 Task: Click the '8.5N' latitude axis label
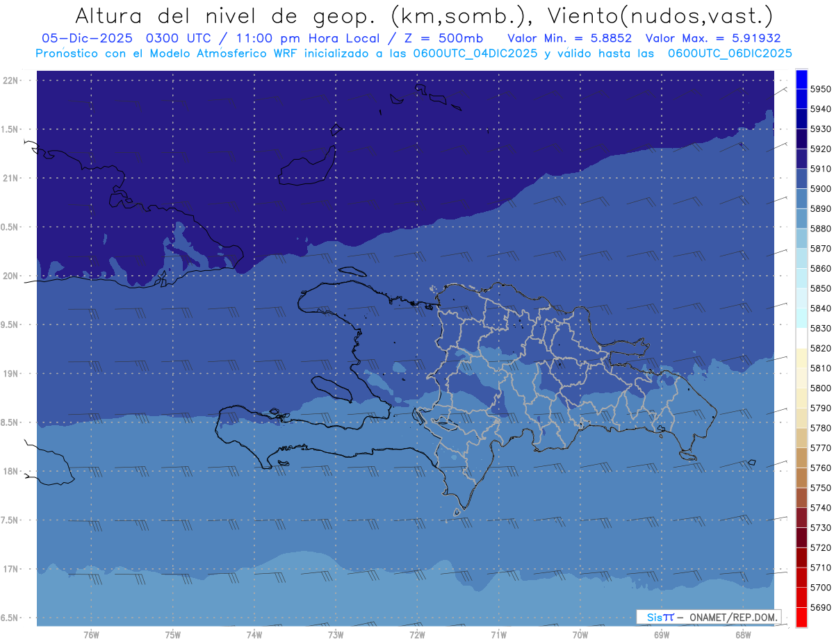[x=10, y=422]
